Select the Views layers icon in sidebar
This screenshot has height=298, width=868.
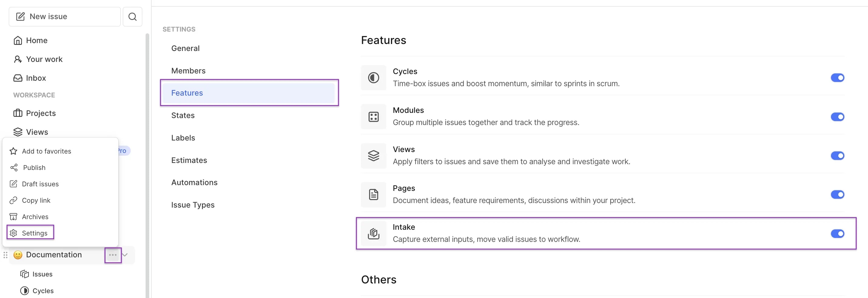coord(18,132)
